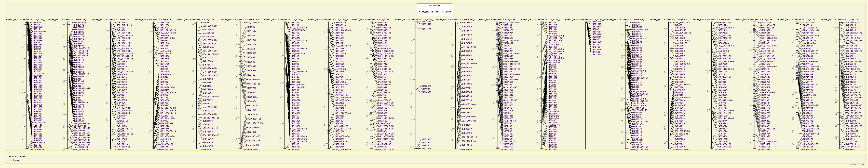Click the Reference map set box
The height and width of the screenshot is (168, 868).
434,9
